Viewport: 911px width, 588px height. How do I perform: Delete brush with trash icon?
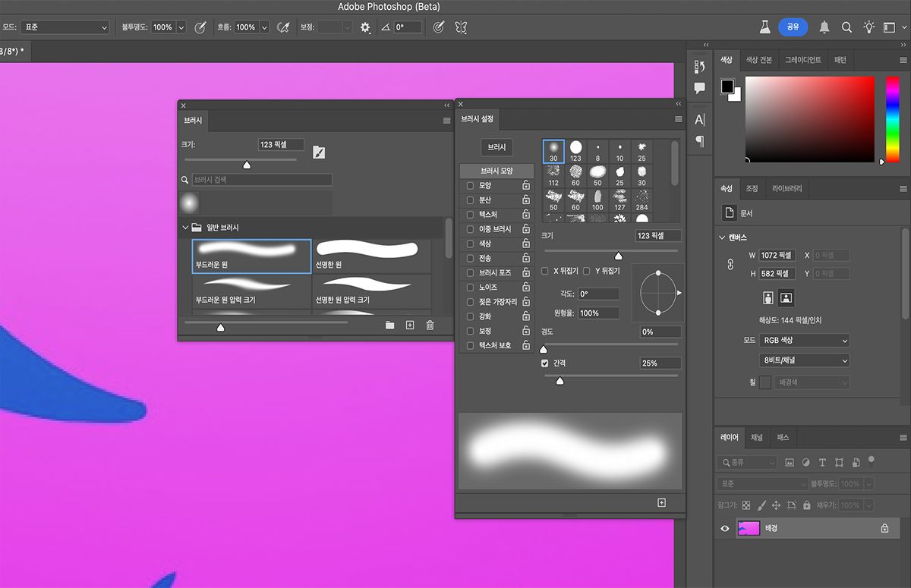click(430, 325)
